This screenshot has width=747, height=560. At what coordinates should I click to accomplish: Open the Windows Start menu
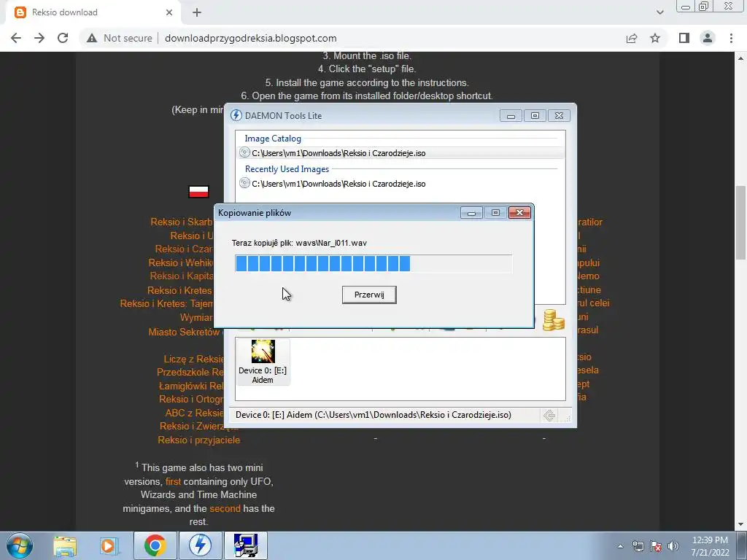tap(19, 545)
